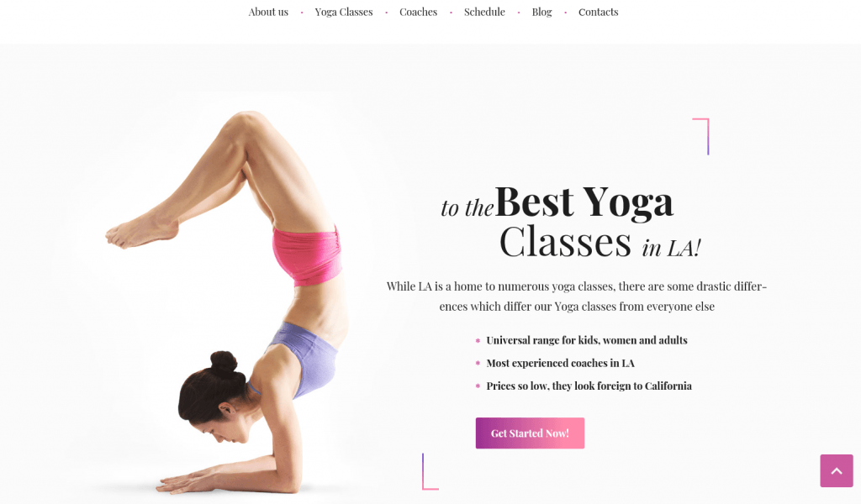
Task: Click the While LA is a home paragraph
Action: pos(577,297)
